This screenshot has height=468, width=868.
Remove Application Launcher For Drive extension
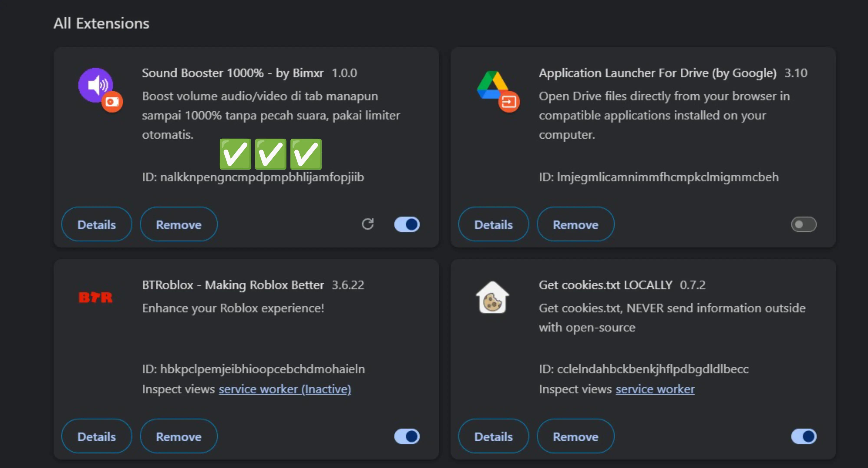[x=575, y=224]
